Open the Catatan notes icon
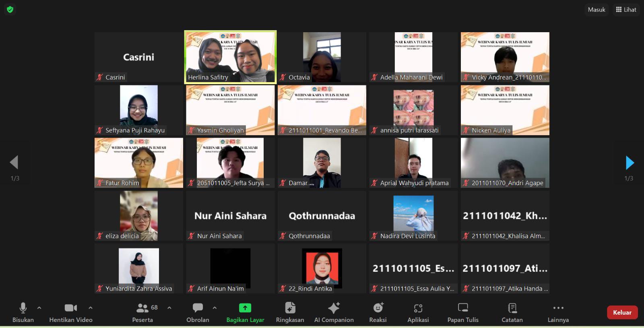 512,308
